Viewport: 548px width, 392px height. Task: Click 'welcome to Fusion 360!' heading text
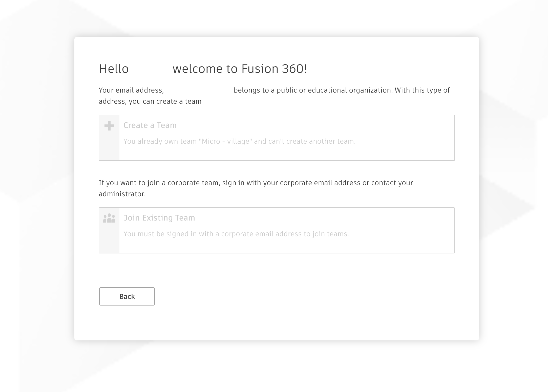click(240, 69)
